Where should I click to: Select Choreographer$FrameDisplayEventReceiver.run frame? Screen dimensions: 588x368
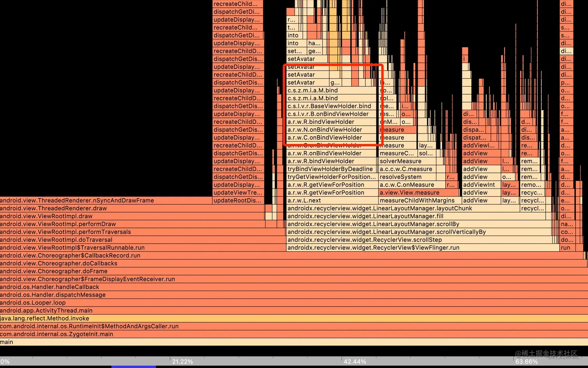[x=294, y=279]
